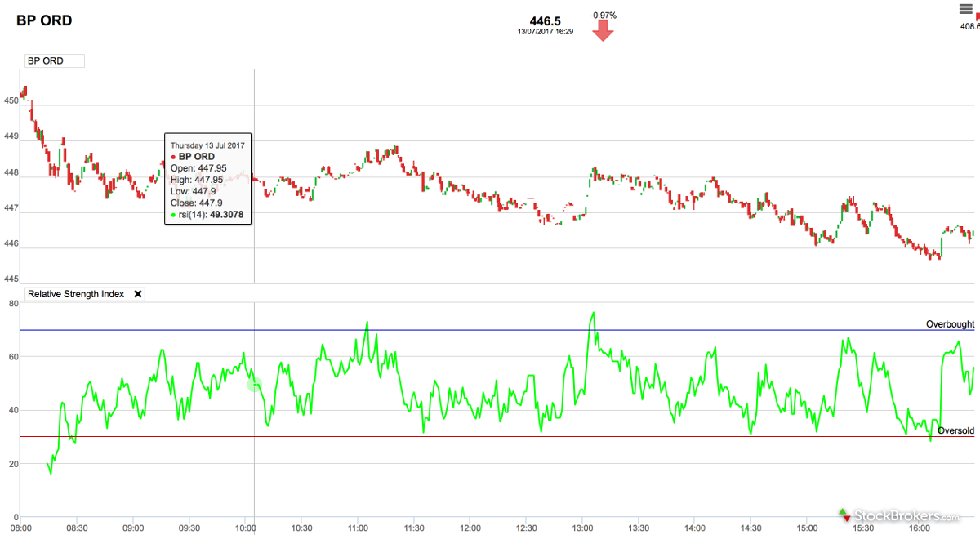Click the 60 RSI axis label

tap(13, 357)
